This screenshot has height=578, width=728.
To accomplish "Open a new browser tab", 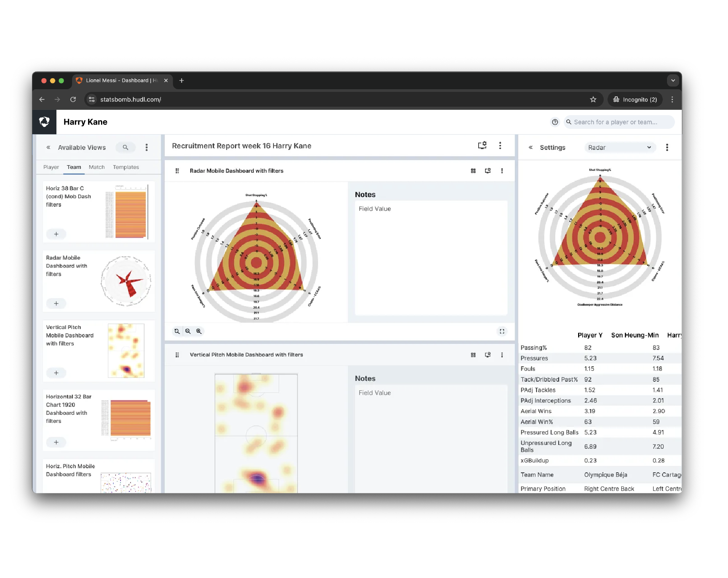I will pyautogui.click(x=182, y=80).
